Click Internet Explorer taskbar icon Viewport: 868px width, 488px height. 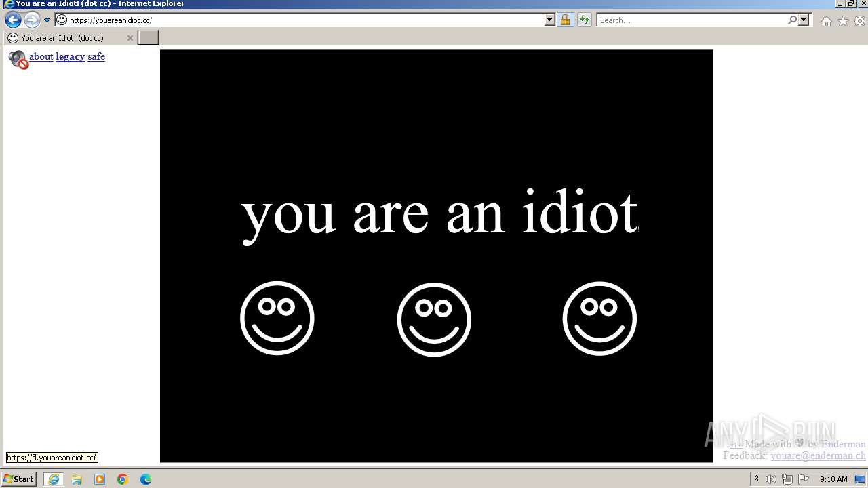[54, 479]
